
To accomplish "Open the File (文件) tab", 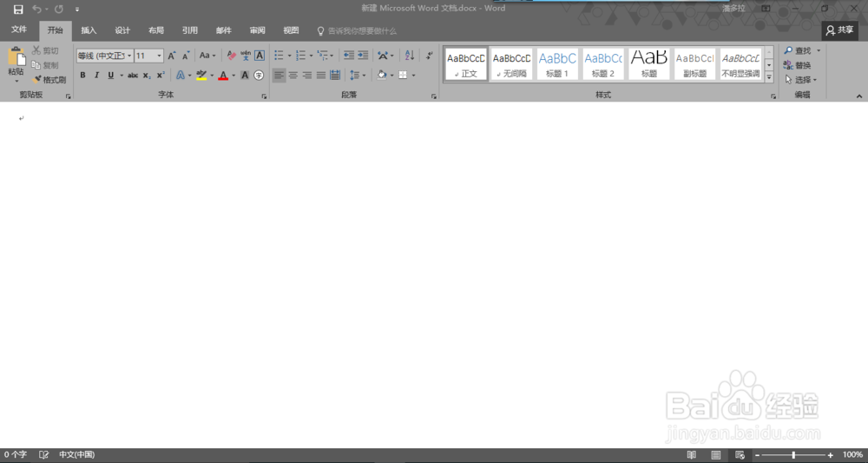I will tap(19, 30).
